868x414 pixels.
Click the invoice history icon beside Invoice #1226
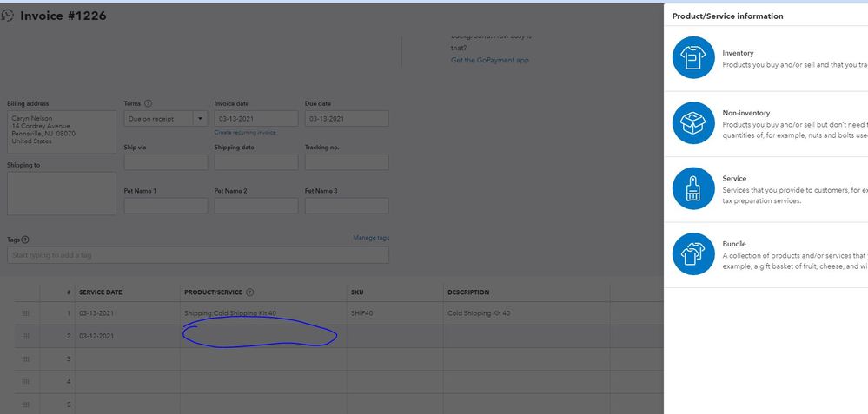(7, 16)
